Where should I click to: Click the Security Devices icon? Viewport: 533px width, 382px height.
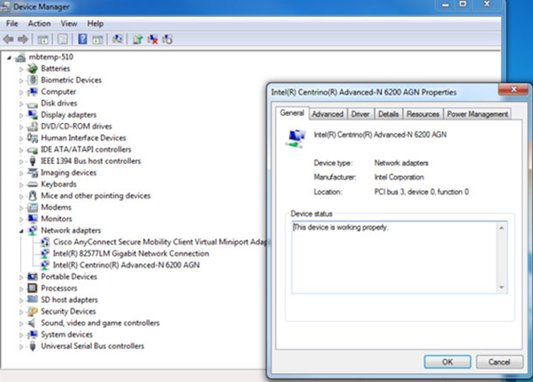click(x=33, y=311)
